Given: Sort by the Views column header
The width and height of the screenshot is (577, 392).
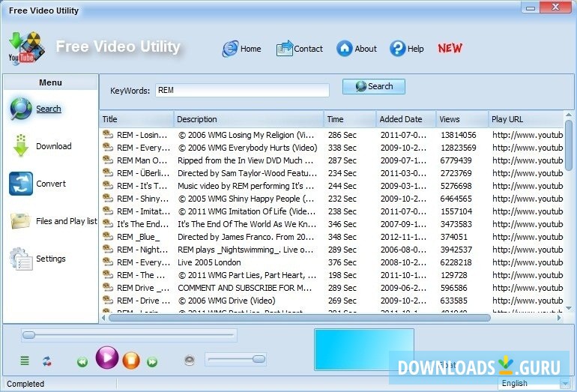Looking at the screenshot, I should click(462, 119).
